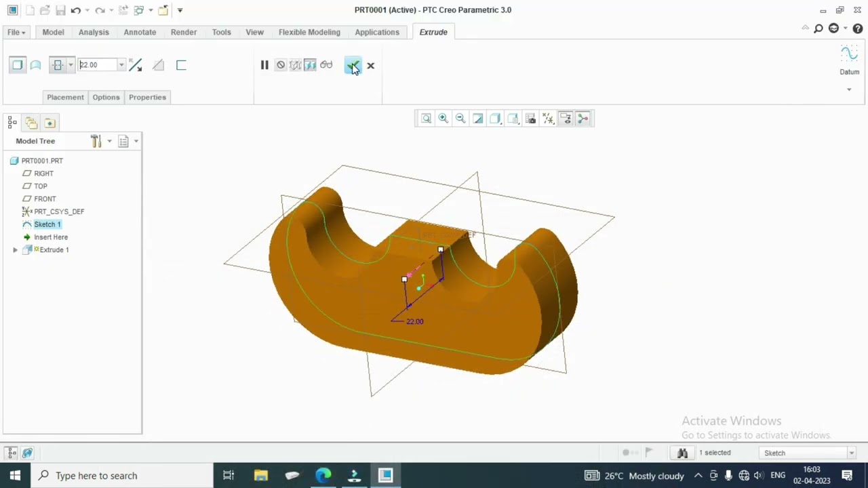This screenshot has height=488, width=868.
Task: Open the Placement panel
Action: click(65, 97)
